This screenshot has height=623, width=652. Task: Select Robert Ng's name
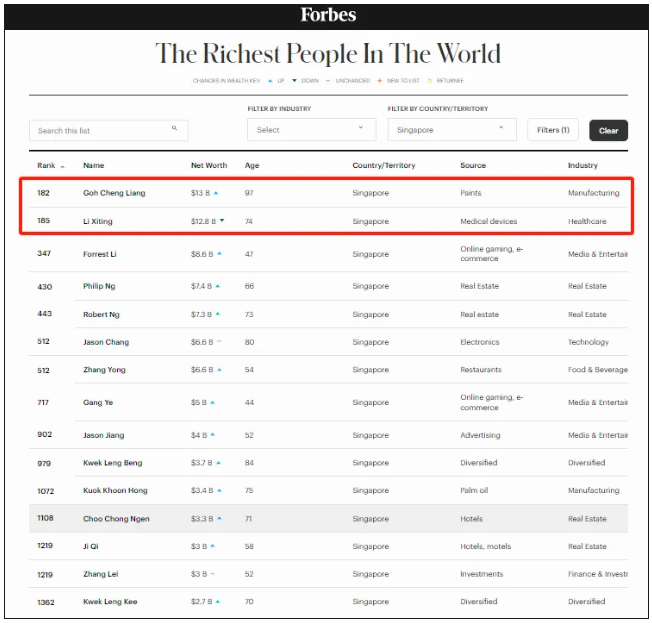click(x=101, y=314)
